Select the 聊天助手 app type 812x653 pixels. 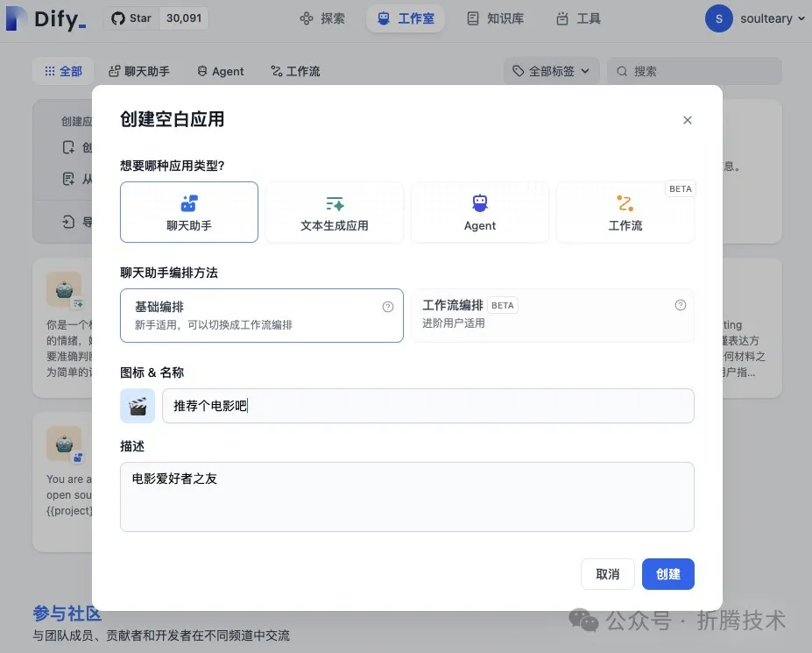(189, 212)
